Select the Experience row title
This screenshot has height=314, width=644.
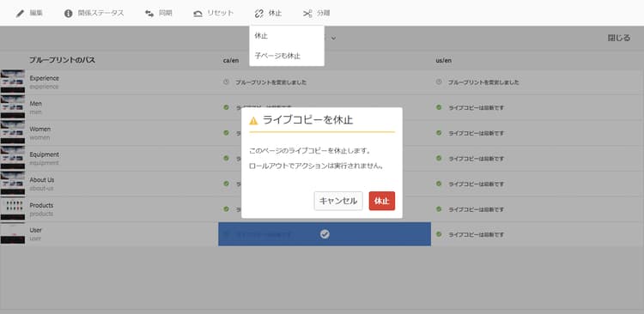click(44, 78)
